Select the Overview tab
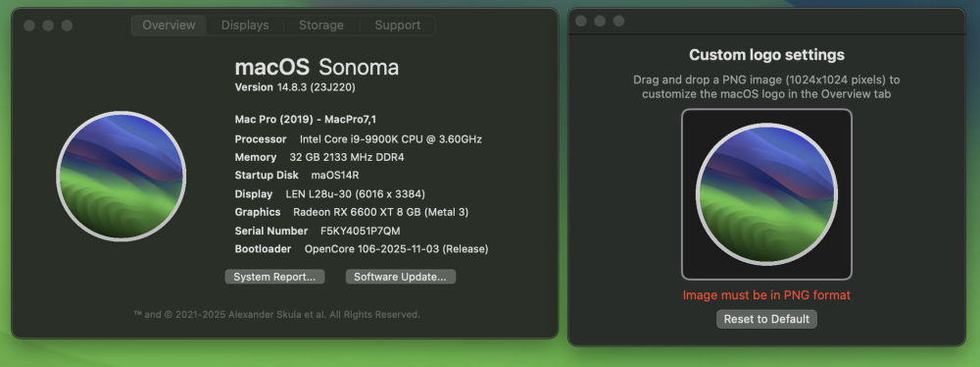 [169, 26]
